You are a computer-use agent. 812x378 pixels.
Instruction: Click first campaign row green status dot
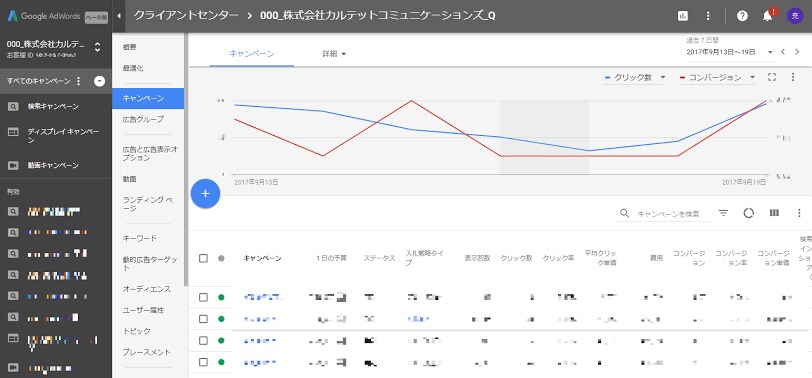point(221,297)
